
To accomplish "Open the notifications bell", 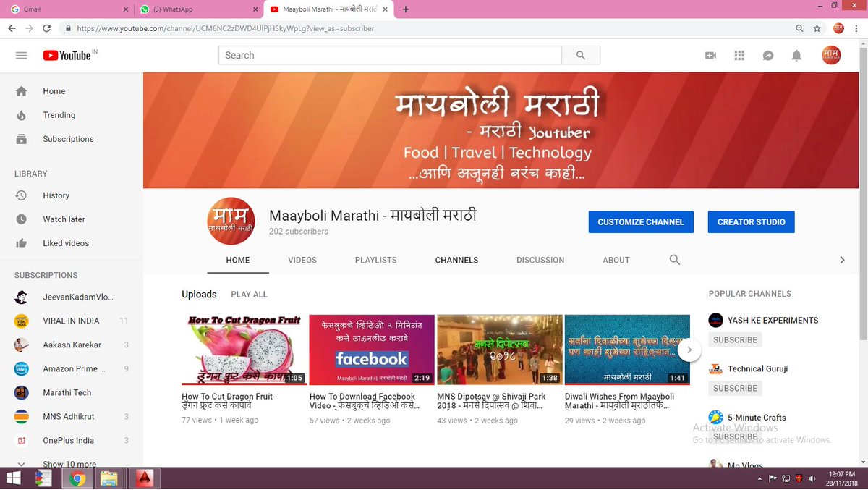I will coord(796,56).
